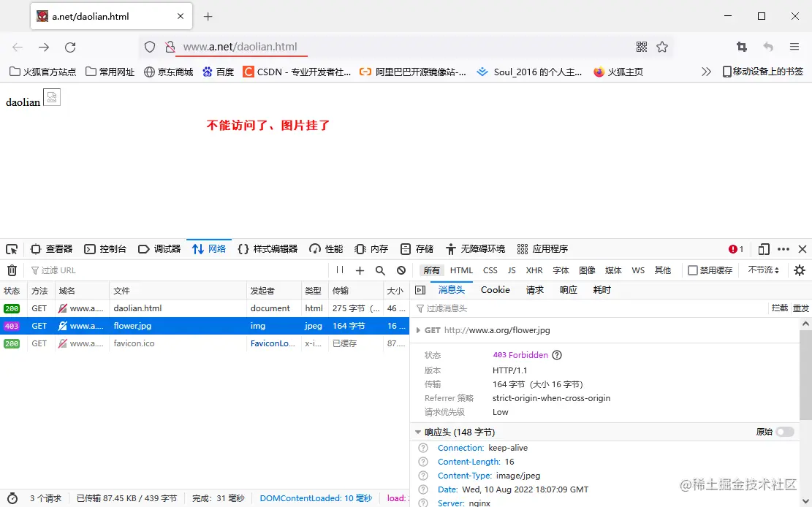812x507 pixels.
Task: Activate responsive design mode
Action: click(762, 249)
